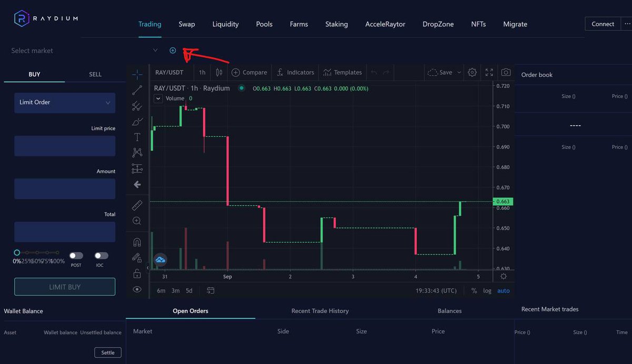Image resolution: width=632 pixels, height=364 pixels.
Task: Toggle hide all drawings eye icon
Action: (x=137, y=289)
